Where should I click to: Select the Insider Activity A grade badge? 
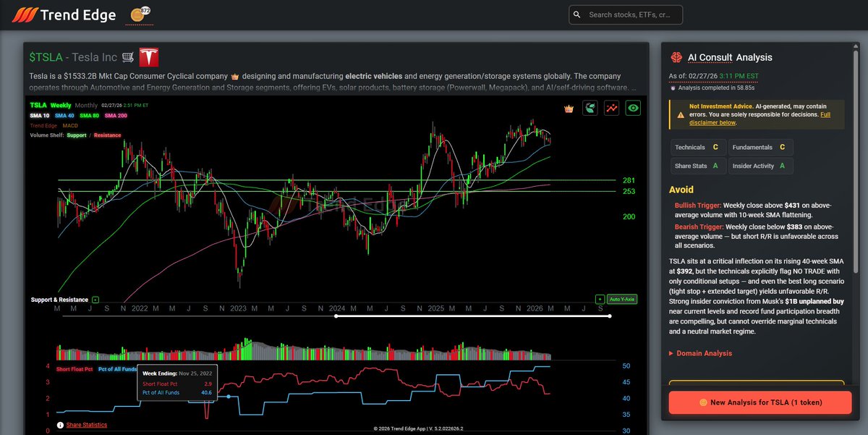click(761, 166)
